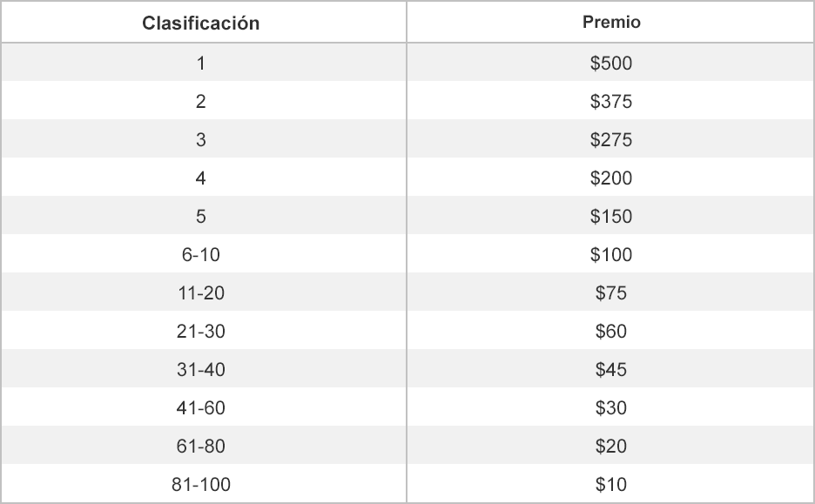Select the $75 prize cell
The height and width of the screenshot is (504, 815).
(x=610, y=292)
